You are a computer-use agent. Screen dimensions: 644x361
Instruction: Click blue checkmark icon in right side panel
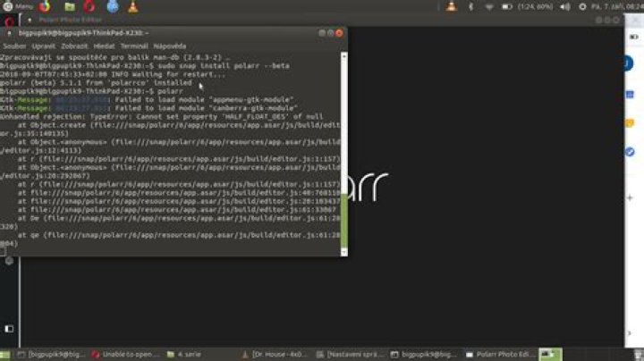[x=630, y=152]
